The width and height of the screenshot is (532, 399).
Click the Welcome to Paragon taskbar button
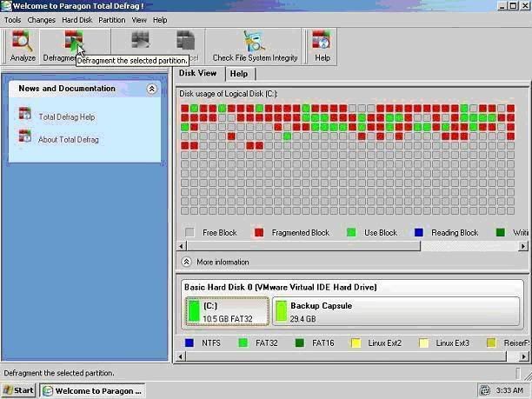[93, 390]
